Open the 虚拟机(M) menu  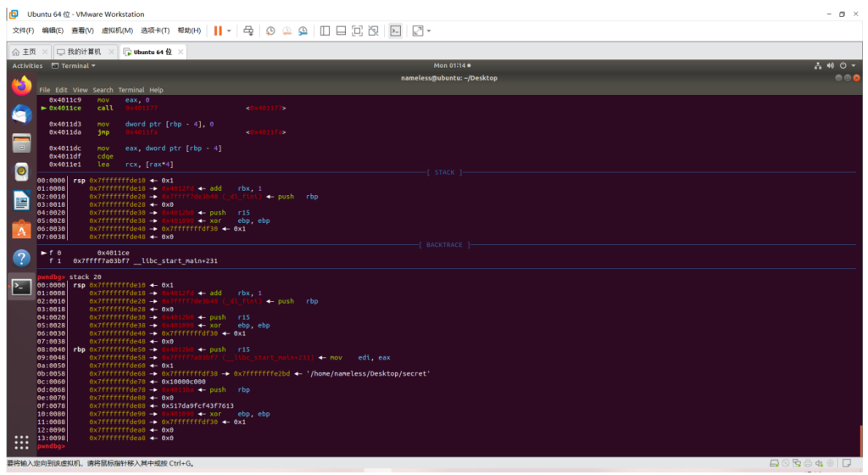[117, 31]
